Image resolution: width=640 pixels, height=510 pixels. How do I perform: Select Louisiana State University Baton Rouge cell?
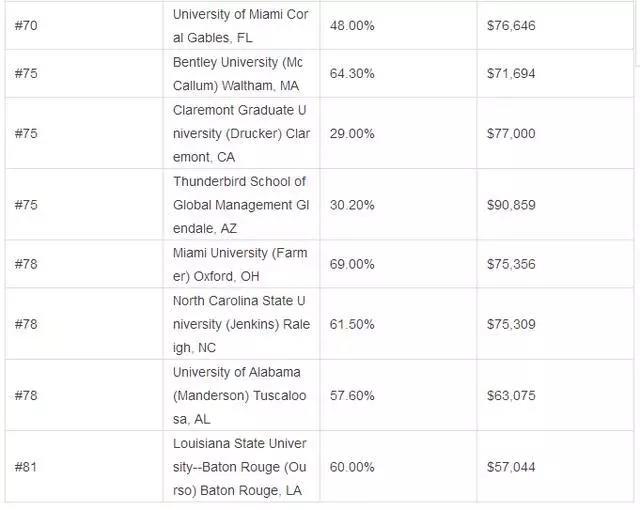point(241,467)
